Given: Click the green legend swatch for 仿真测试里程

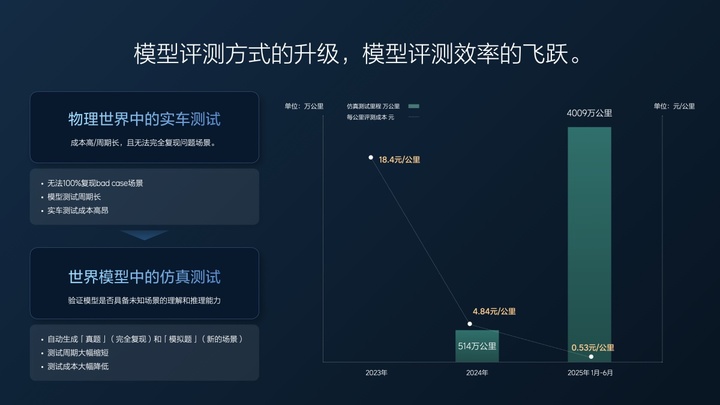Looking at the screenshot, I should [414, 106].
